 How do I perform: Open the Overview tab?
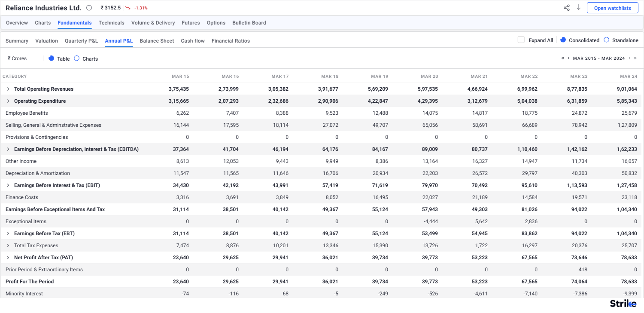click(x=17, y=23)
